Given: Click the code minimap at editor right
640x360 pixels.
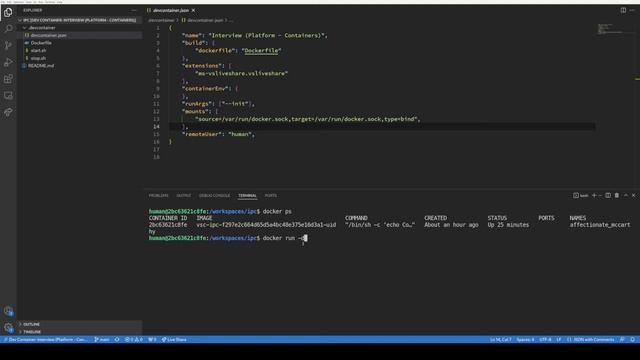Looking at the screenshot, I should coord(611,29).
